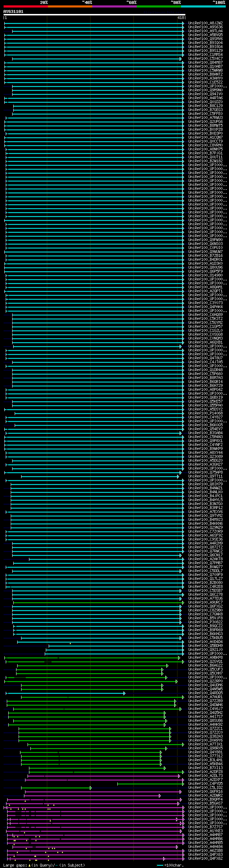The width and height of the screenshot is (229, 868).
Task: Click the white query sequence ruler bar
Action: point(94,15)
